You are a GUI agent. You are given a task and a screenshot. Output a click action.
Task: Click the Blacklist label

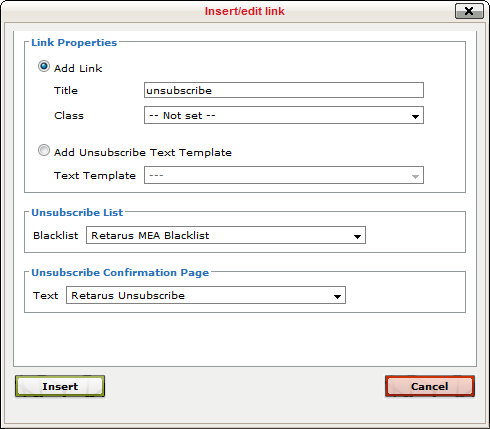(x=56, y=235)
